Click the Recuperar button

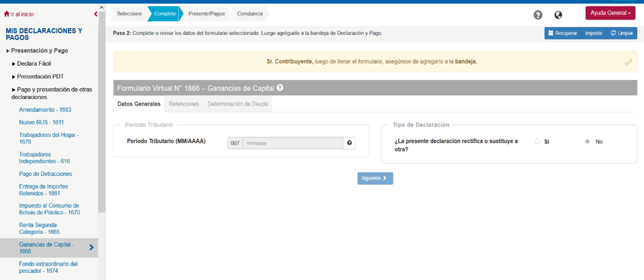tap(562, 33)
